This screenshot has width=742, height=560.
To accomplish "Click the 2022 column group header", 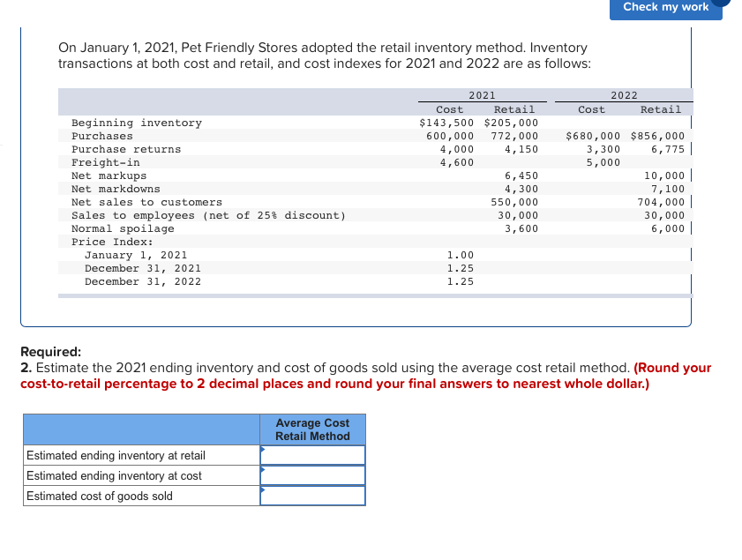I will coord(624,95).
